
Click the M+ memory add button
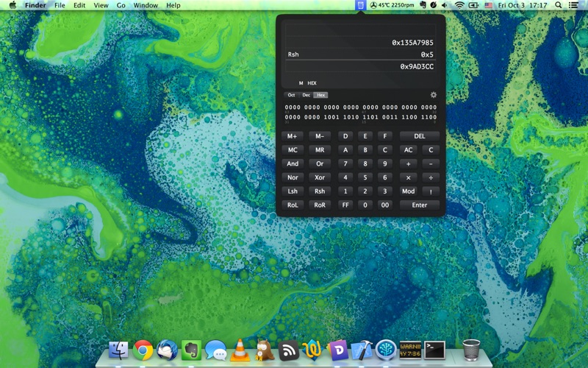293,136
